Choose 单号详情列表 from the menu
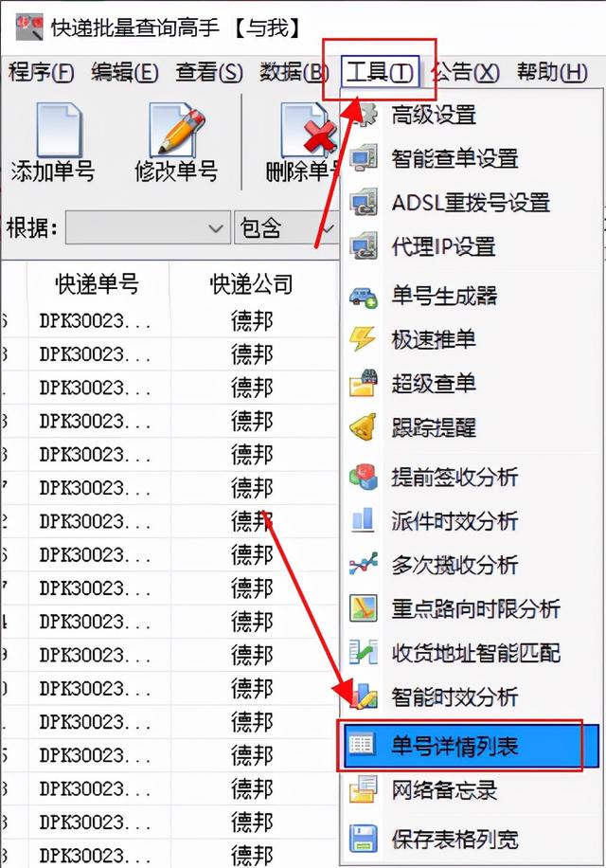 [x=469, y=746]
